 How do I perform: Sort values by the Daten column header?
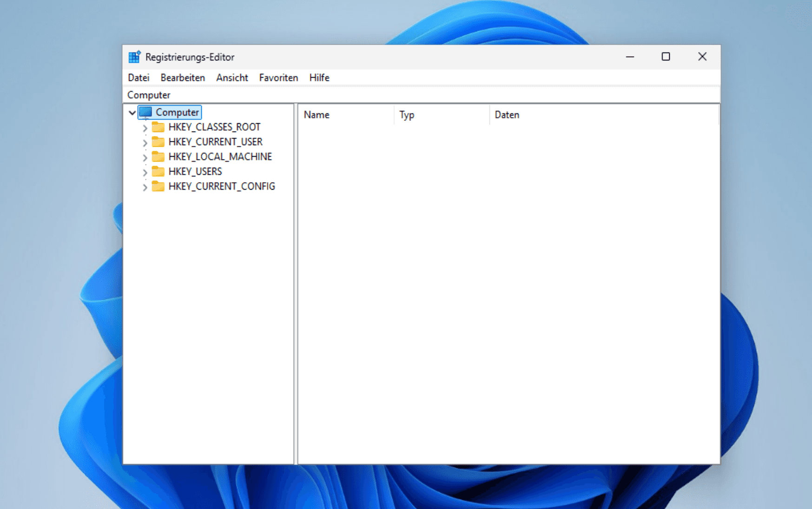tap(604, 115)
